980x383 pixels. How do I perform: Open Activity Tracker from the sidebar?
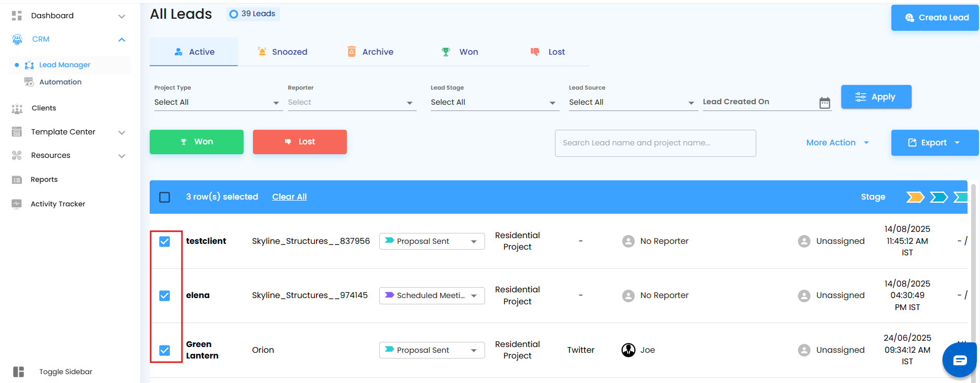point(57,204)
